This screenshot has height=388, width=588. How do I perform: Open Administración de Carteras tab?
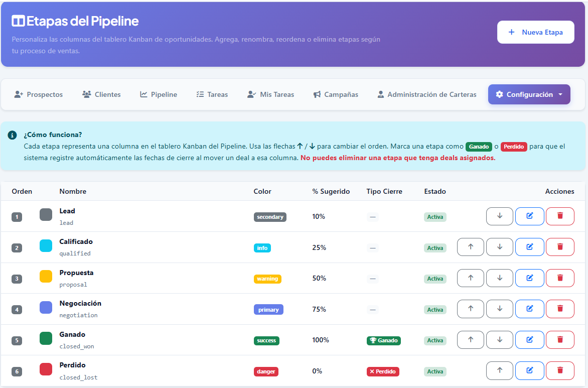click(x=427, y=94)
